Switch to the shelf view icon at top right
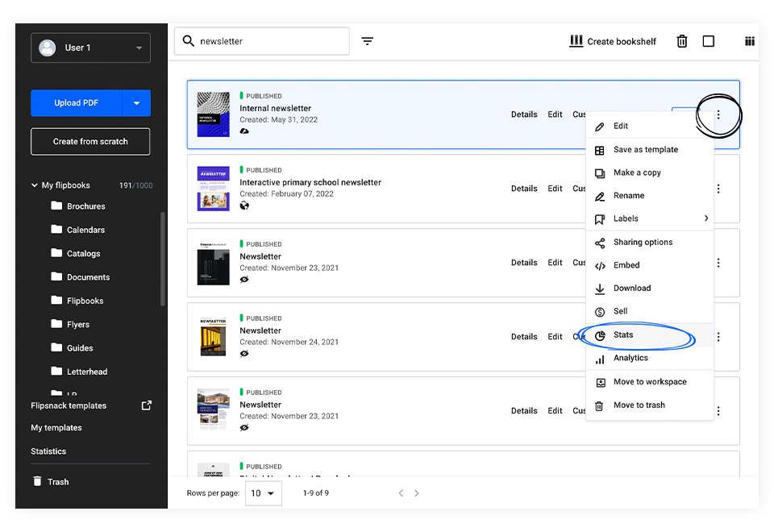This screenshot has width=774, height=532. click(x=749, y=41)
